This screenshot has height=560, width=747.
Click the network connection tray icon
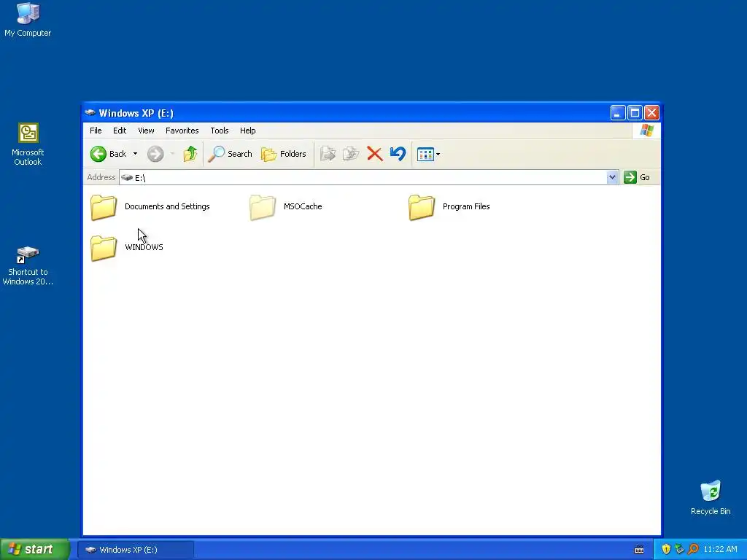tap(679, 550)
